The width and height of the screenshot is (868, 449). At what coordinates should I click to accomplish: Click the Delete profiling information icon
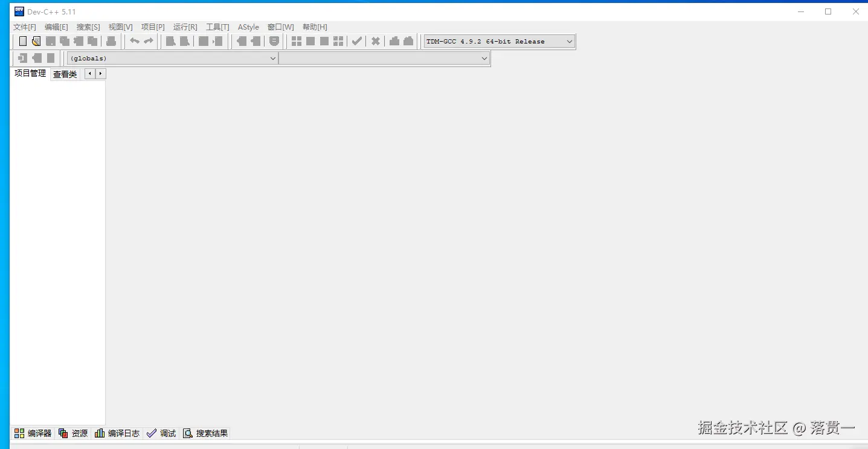click(x=408, y=41)
